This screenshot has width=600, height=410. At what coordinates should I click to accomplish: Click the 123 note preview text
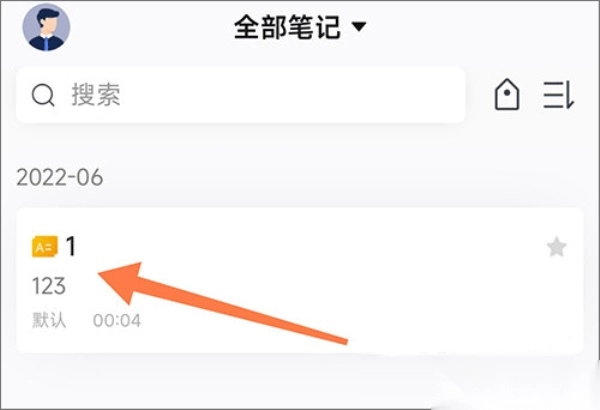(49, 286)
